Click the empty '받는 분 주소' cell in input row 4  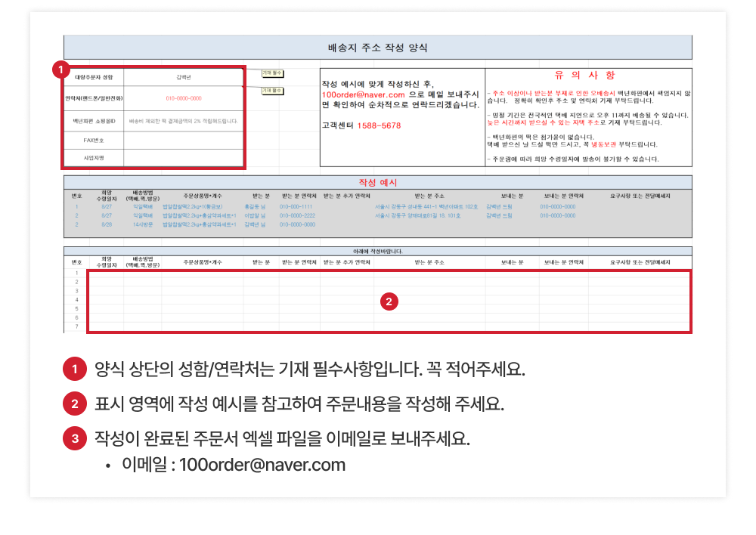tap(429, 300)
